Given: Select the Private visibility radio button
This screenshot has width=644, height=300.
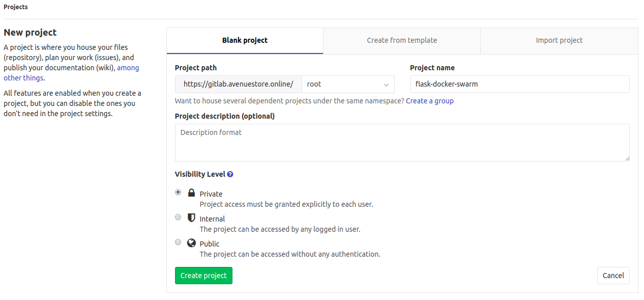Looking at the screenshot, I should coord(178,193).
